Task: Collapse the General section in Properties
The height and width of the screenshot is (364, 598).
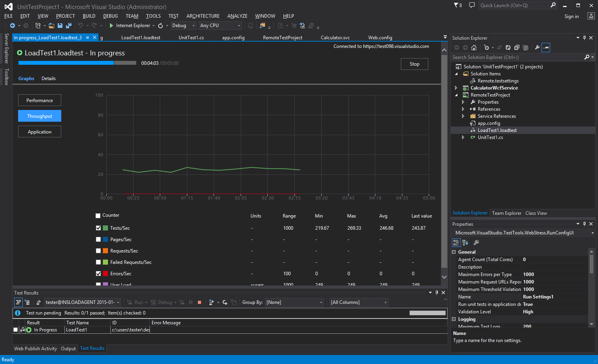Action: coord(454,252)
